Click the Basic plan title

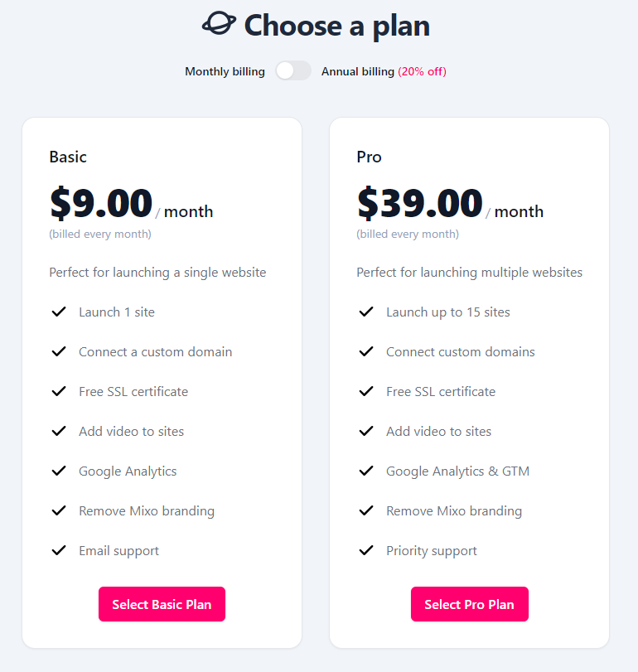(68, 157)
